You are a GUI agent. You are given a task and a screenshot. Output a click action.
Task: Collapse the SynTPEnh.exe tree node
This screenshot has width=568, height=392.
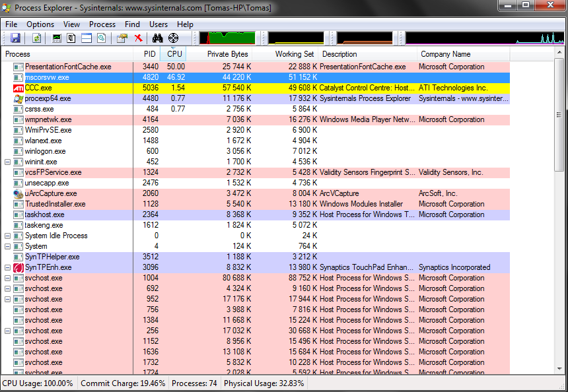pos(8,267)
